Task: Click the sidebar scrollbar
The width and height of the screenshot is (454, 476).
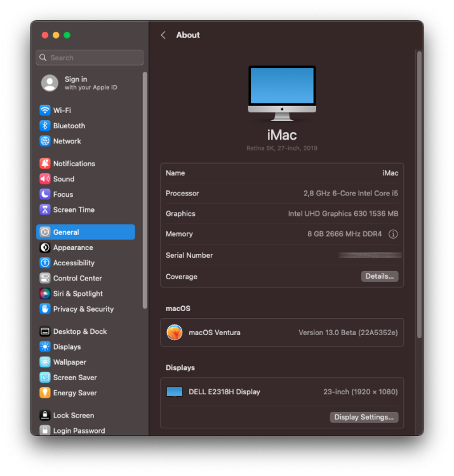Action: (145, 190)
